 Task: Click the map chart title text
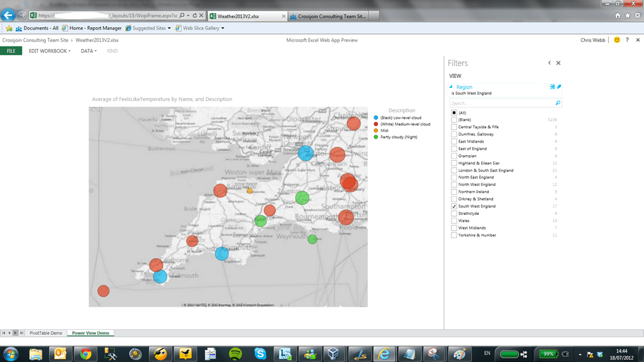click(162, 99)
